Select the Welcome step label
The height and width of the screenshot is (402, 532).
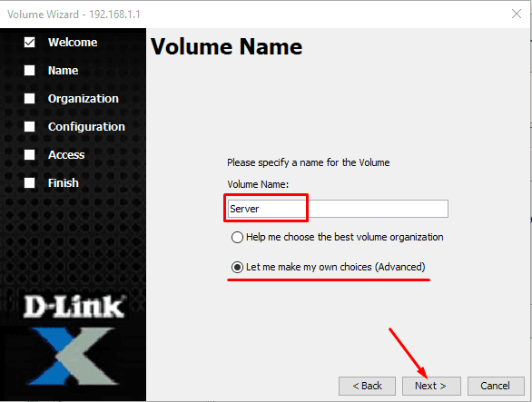(73, 42)
